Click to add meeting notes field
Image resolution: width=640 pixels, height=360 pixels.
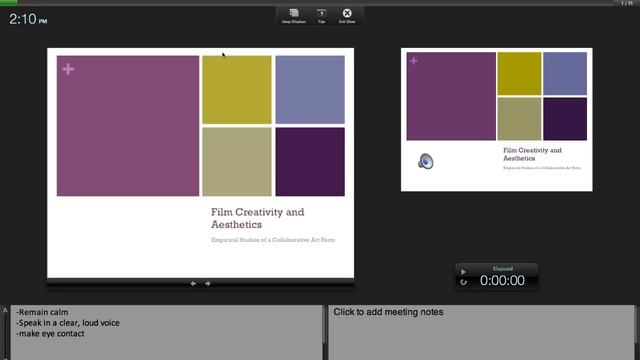click(x=482, y=332)
